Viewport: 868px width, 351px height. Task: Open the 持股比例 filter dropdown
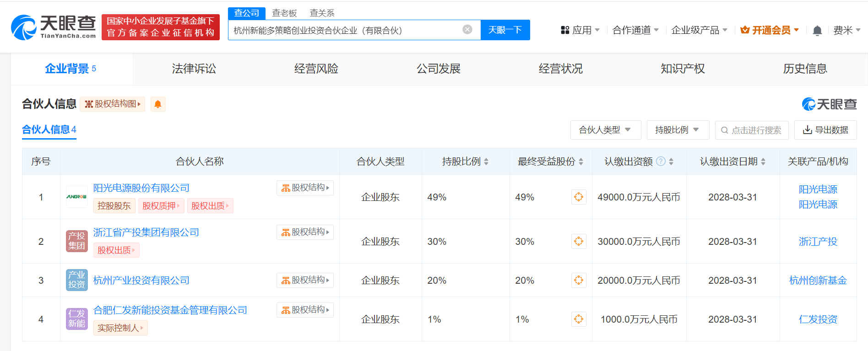coord(678,130)
